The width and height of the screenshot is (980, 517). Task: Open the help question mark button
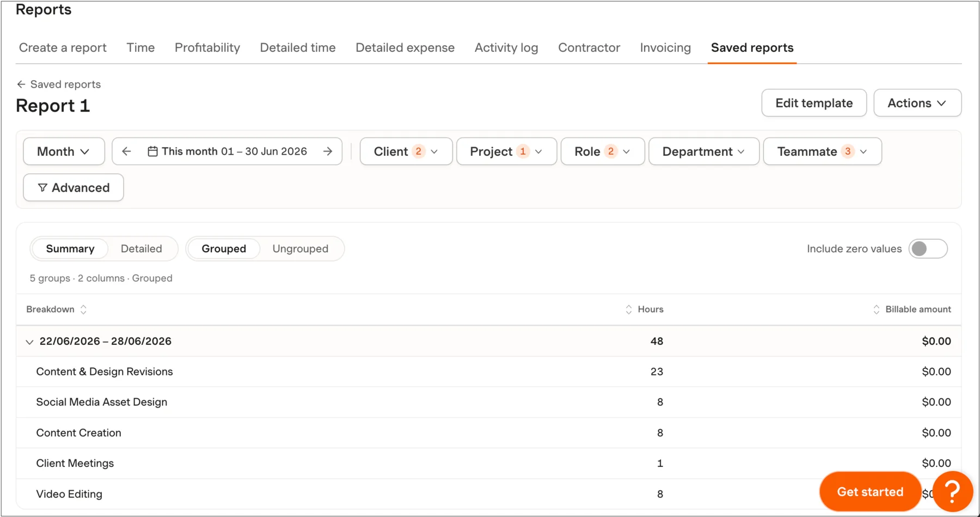pos(952,492)
